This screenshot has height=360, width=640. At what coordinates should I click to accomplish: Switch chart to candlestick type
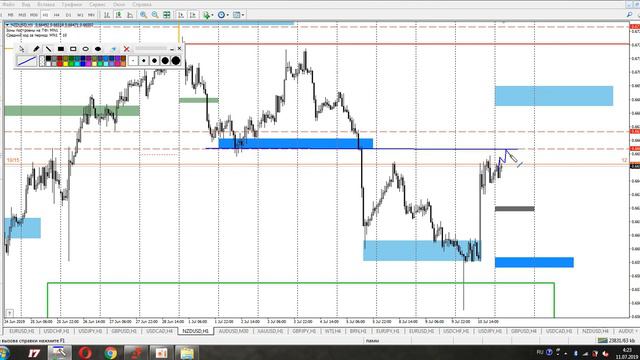click(x=118, y=15)
